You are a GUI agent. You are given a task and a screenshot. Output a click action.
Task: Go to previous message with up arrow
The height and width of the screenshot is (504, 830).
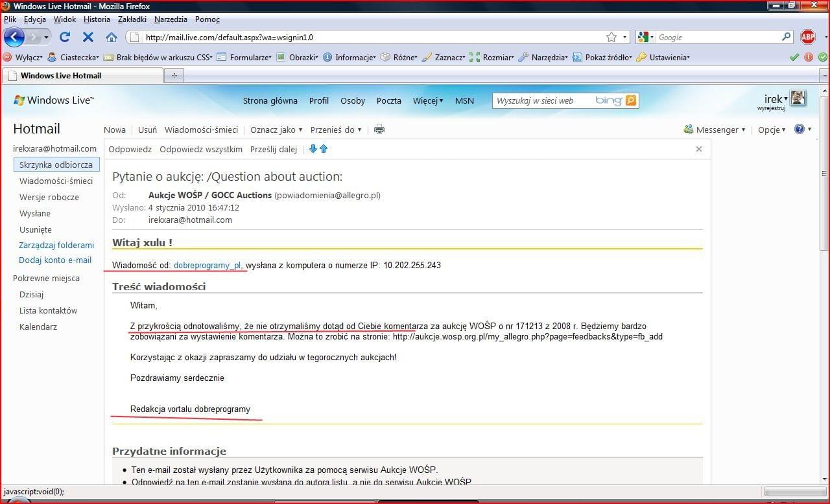tap(324, 149)
